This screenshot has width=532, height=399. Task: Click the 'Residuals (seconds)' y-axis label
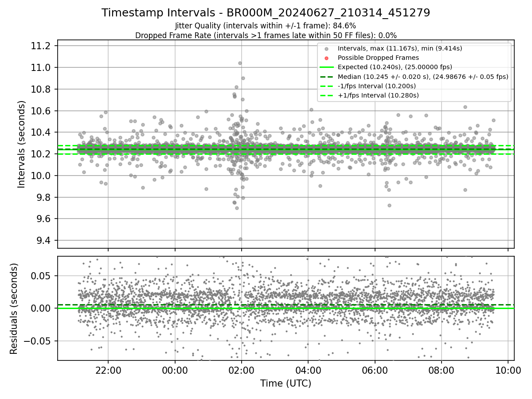(x=14, y=309)
